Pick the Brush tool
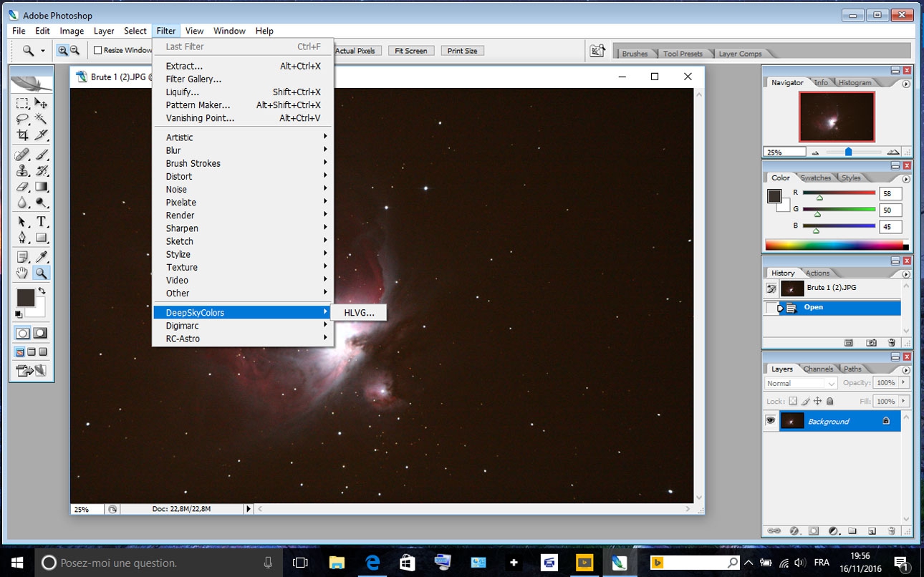 [x=42, y=155]
